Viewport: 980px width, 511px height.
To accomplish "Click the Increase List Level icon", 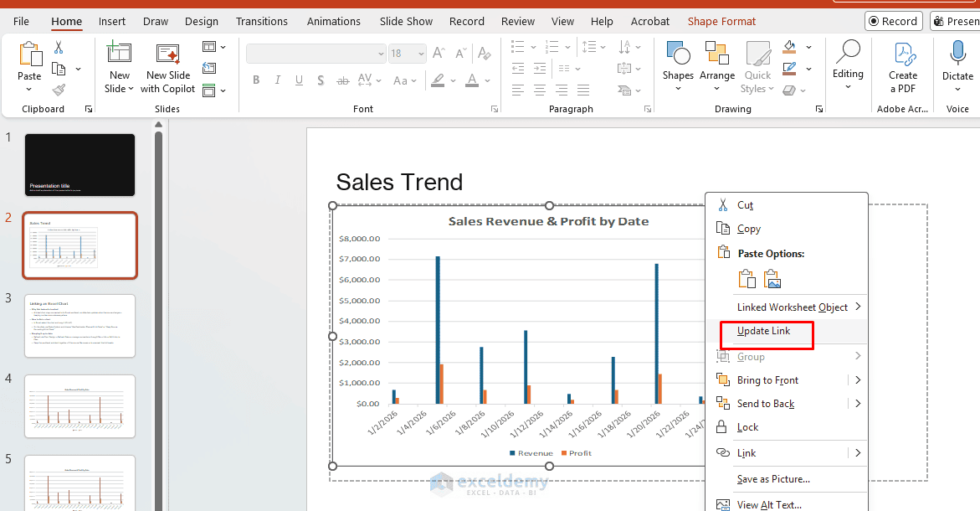I will point(539,68).
